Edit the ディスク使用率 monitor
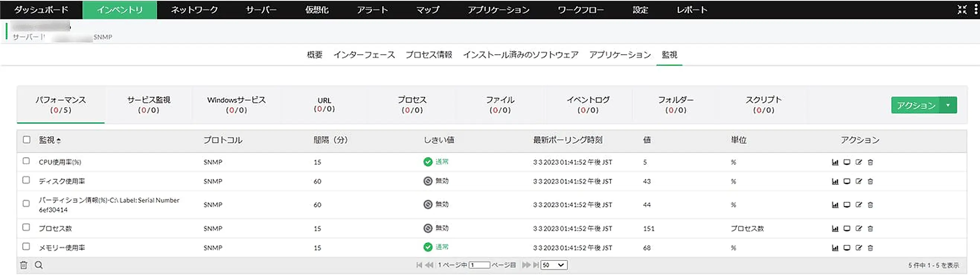980x278 pixels. pyautogui.click(x=859, y=181)
